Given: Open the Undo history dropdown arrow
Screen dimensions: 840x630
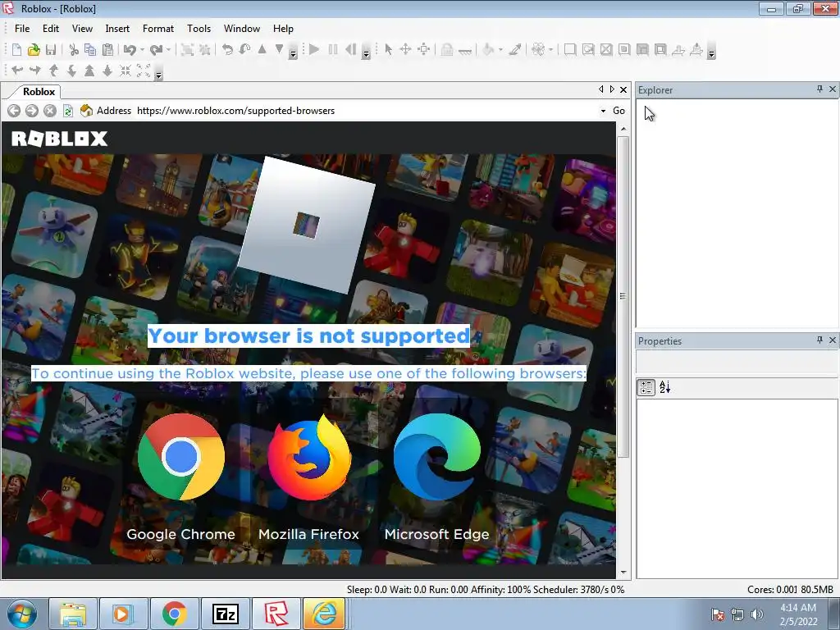Looking at the screenshot, I should (142, 50).
